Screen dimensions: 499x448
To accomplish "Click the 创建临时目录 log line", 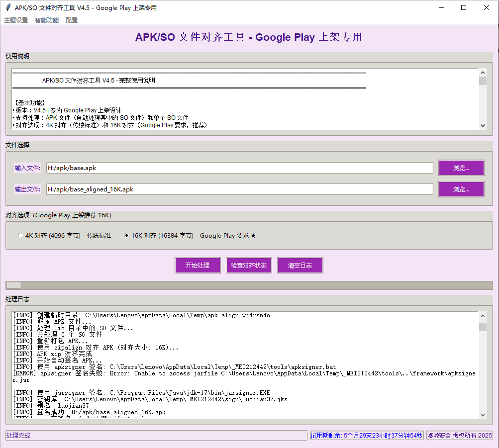I will 141,315.
